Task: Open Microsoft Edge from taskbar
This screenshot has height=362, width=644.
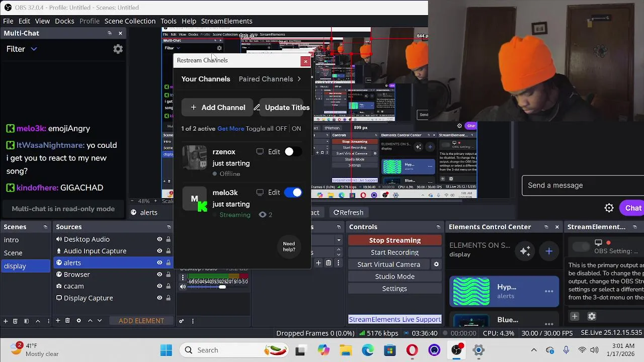Action: (368, 350)
